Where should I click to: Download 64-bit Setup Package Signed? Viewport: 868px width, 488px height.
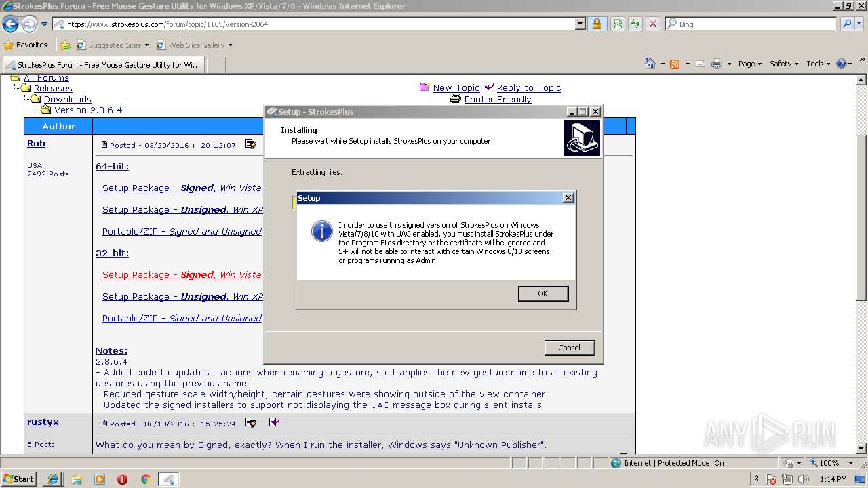tap(182, 188)
